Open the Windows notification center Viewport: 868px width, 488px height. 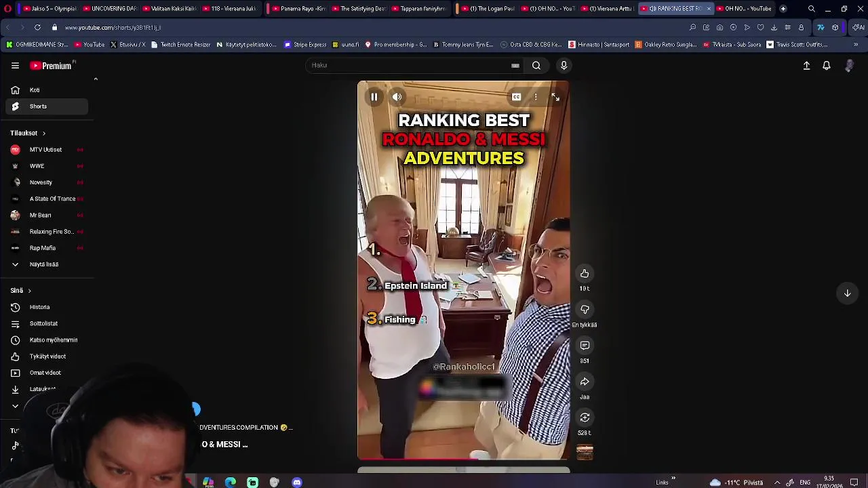click(x=854, y=483)
